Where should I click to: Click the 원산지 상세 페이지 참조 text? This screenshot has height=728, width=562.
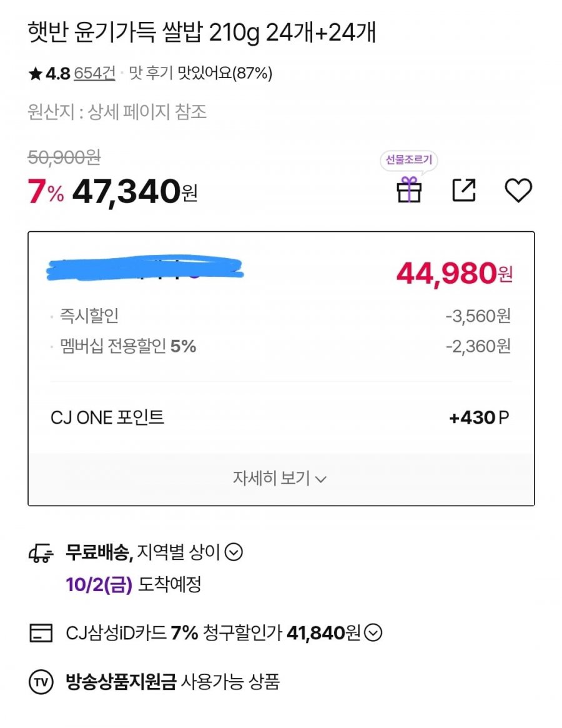pos(117,112)
